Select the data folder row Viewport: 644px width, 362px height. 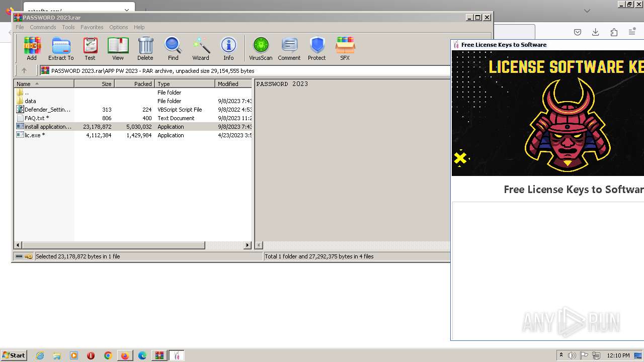pos(133,101)
